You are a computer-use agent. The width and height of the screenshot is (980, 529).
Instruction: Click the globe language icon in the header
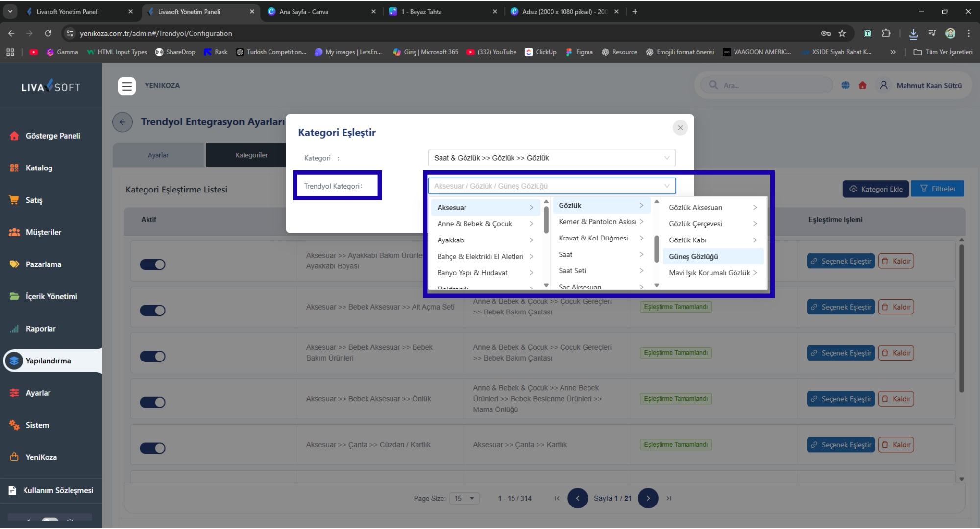(845, 85)
